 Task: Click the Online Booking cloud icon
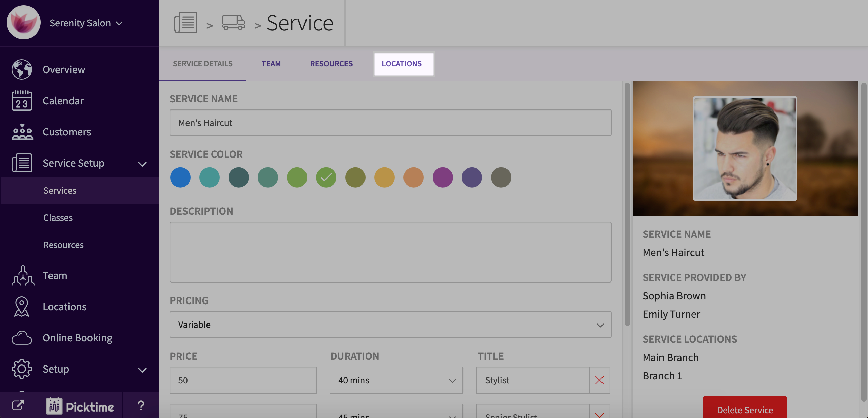click(x=22, y=338)
